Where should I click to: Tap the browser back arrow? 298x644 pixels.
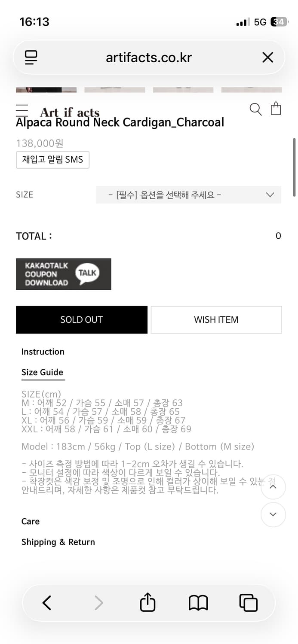(x=47, y=603)
